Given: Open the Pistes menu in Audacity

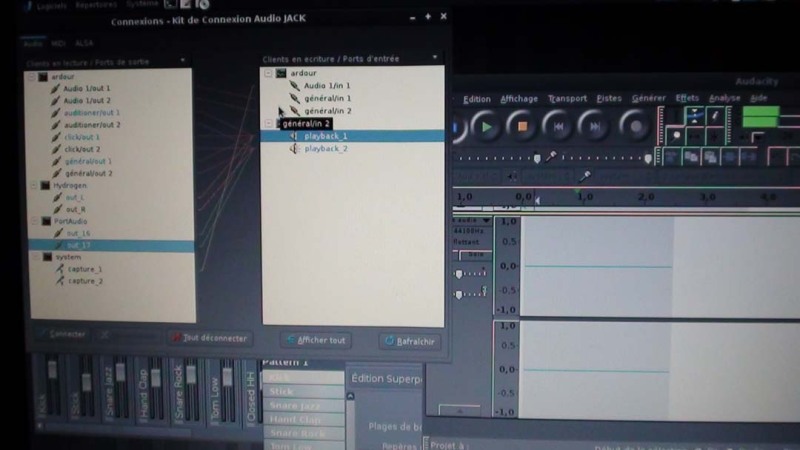Looking at the screenshot, I should (609, 98).
